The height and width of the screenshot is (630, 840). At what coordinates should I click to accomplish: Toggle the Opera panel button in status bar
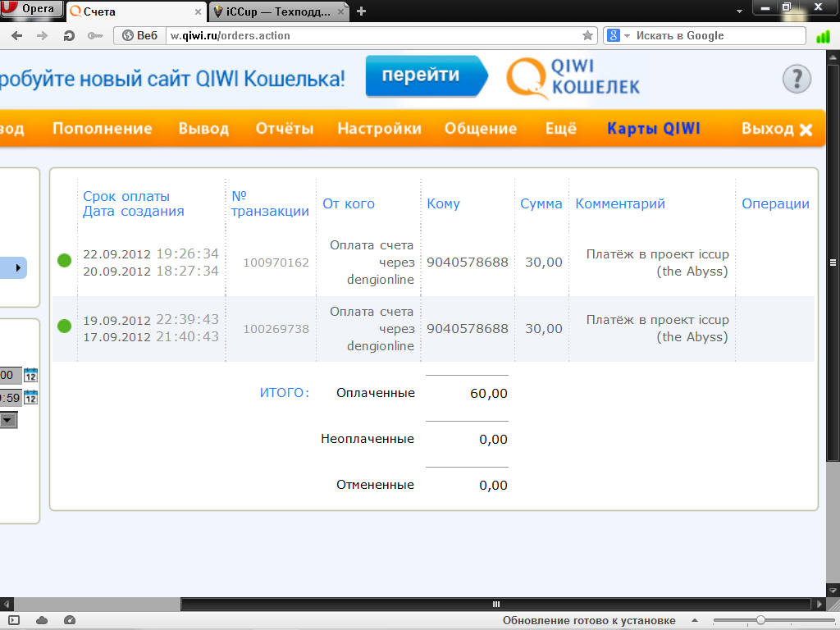click(14, 620)
